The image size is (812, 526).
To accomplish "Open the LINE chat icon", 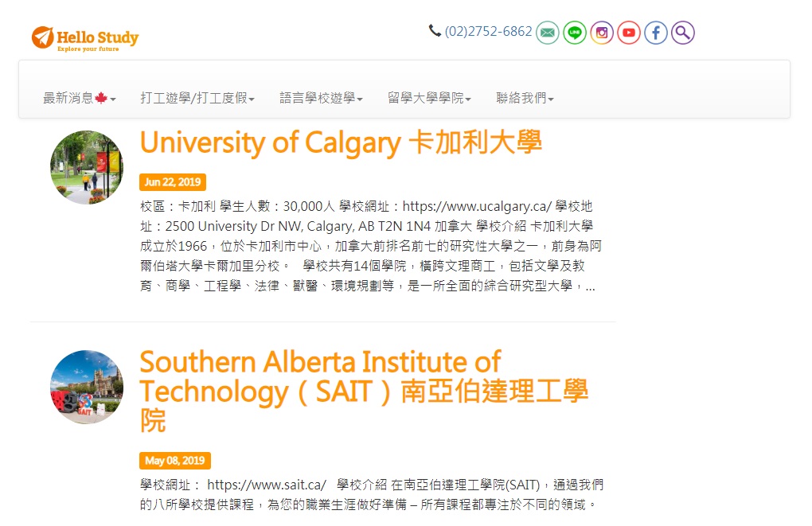I will [575, 33].
